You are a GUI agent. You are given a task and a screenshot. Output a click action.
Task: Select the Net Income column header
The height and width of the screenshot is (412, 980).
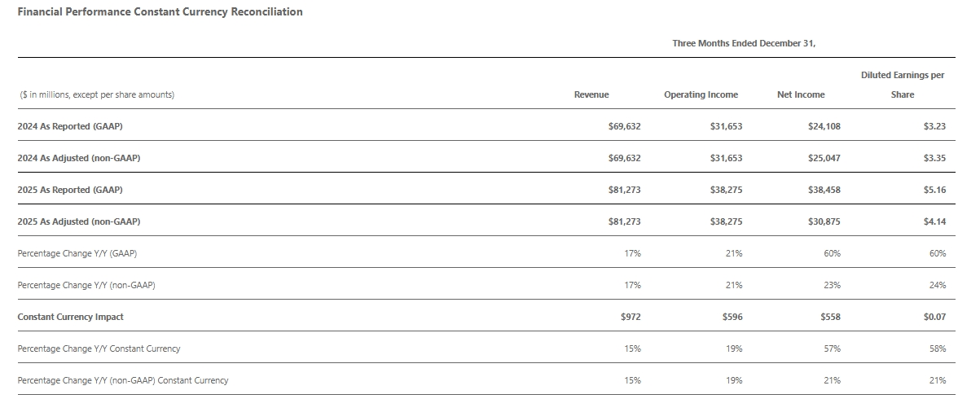(x=801, y=94)
